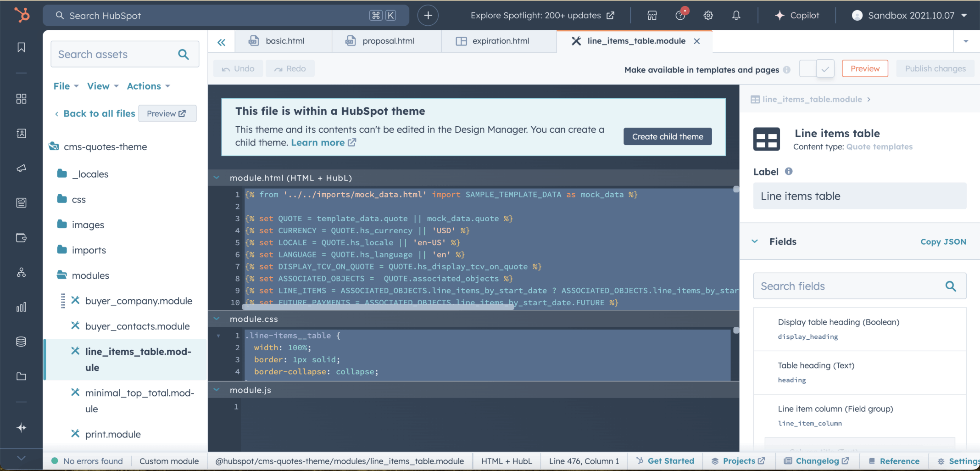Click Copy JSON link
The width and height of the screenshot is (980, 471).
(943, 241)
